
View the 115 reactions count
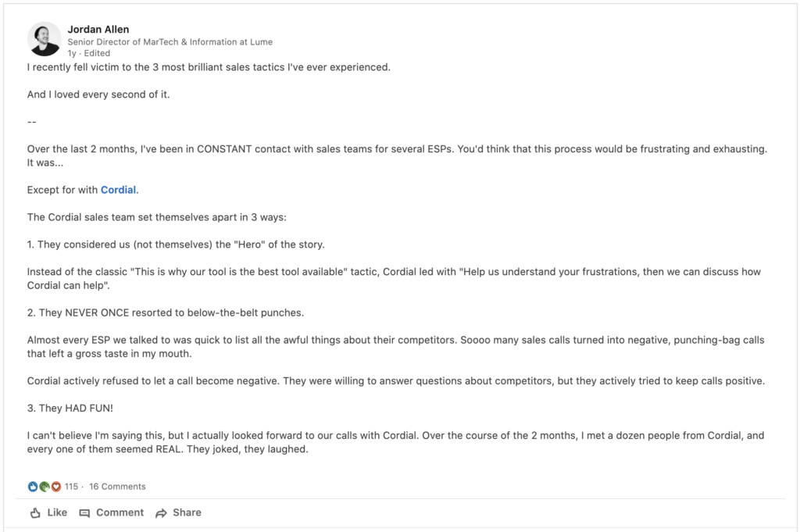71,487
